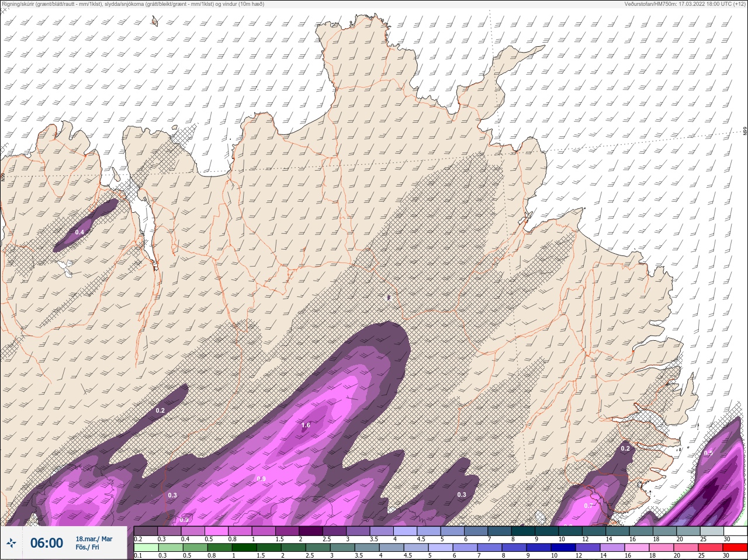Pick the bright pink swatch at 0.5 in upper legend
The height and width of the screenshot is (560, 748).
coord(217,531)
